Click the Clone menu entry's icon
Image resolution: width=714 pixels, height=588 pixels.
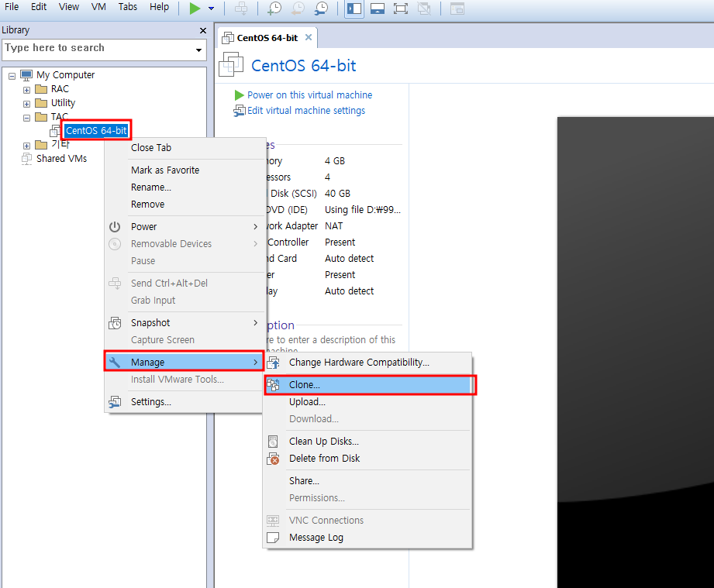pos(273,384)
